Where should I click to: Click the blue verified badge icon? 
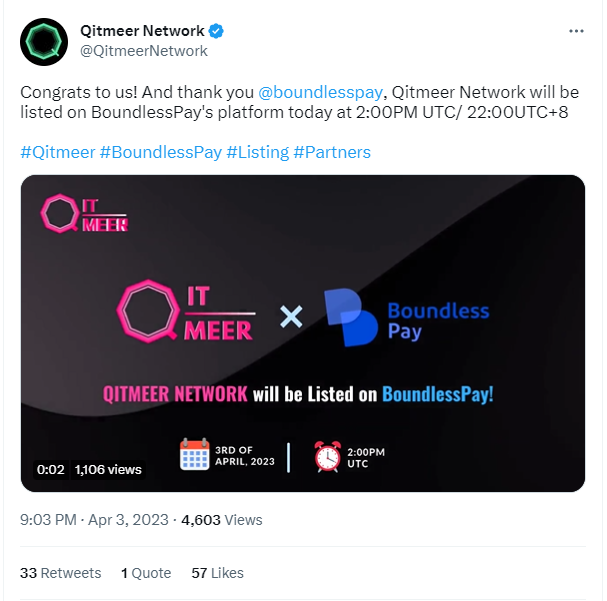(x=216, y=31)
